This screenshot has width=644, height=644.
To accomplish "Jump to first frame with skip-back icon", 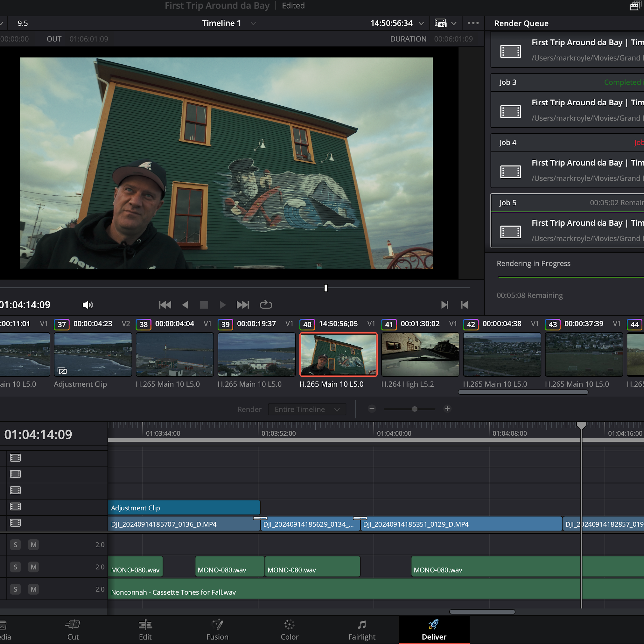I will pyautogui.click(x=165, y=305).
